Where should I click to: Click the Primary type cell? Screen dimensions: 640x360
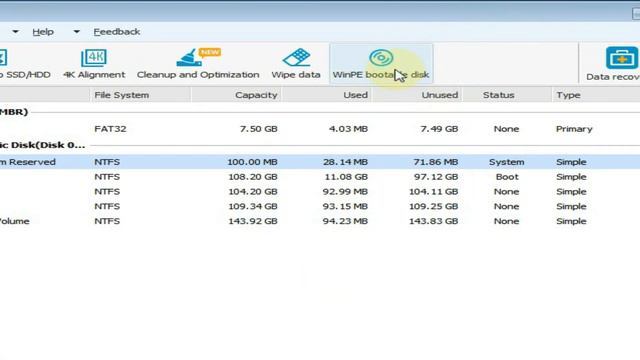tap(574, 129)
